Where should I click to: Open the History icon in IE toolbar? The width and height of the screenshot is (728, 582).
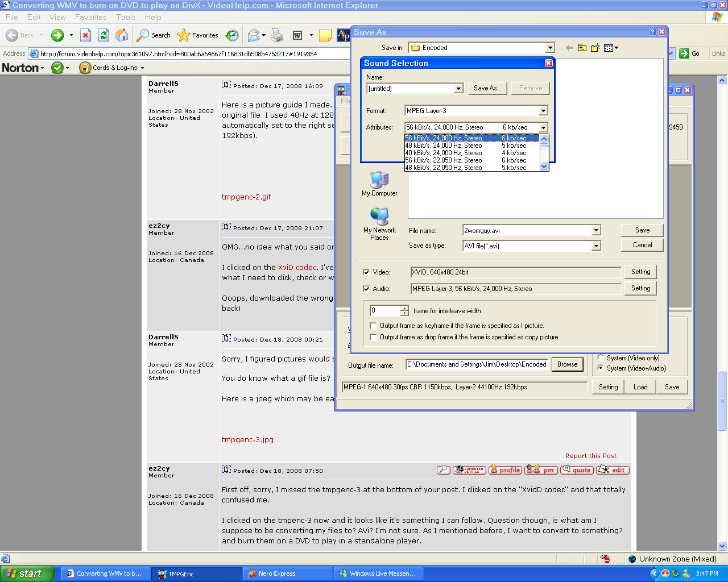(x=232, y=35)
